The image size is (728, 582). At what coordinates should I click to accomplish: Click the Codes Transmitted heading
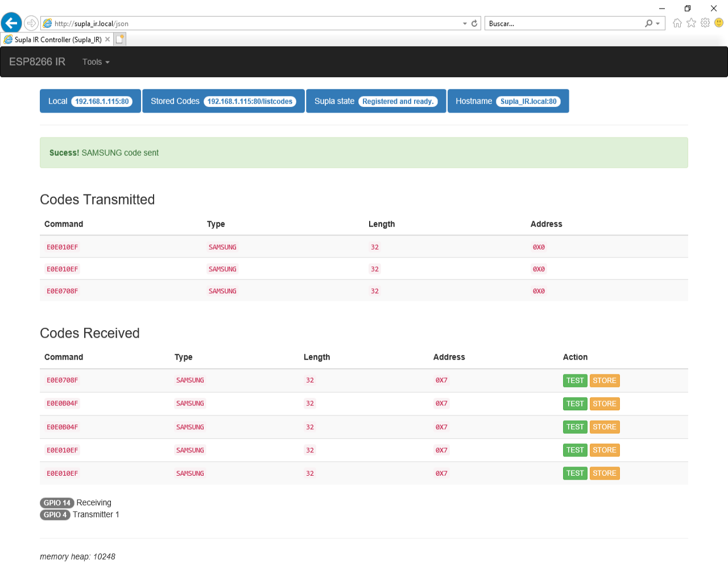pyautogui.click(x=97, y=199)
